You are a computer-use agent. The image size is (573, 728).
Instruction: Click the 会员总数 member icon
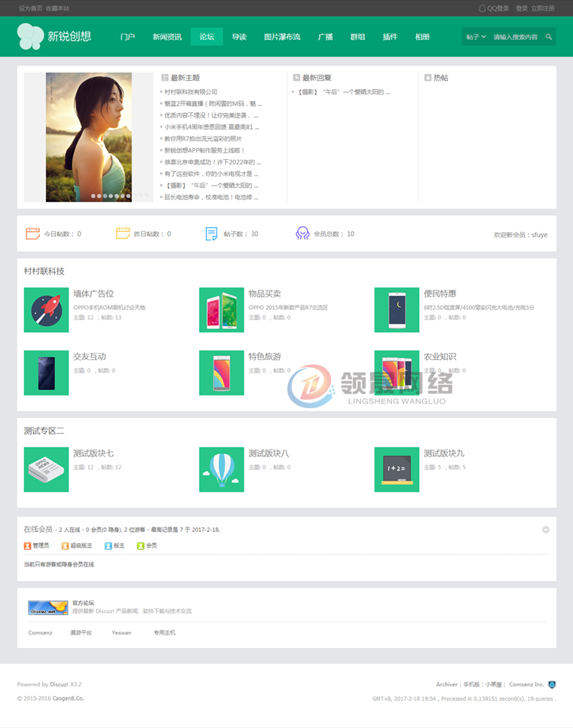click(x=302, y=233)
